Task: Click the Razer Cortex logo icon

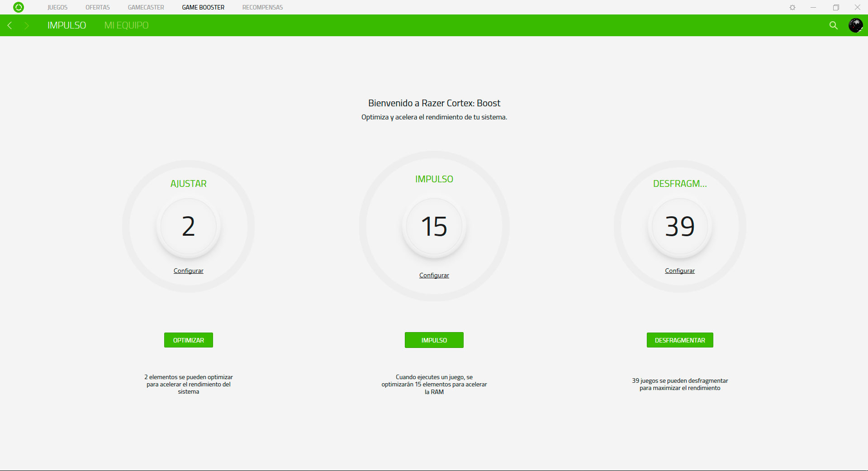Action: [19, 7]
